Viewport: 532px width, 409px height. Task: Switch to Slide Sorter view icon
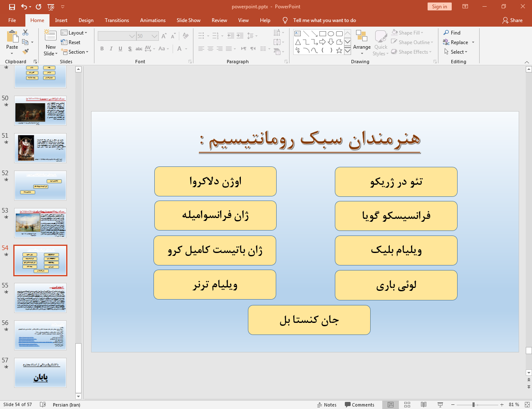click(407, 404)
